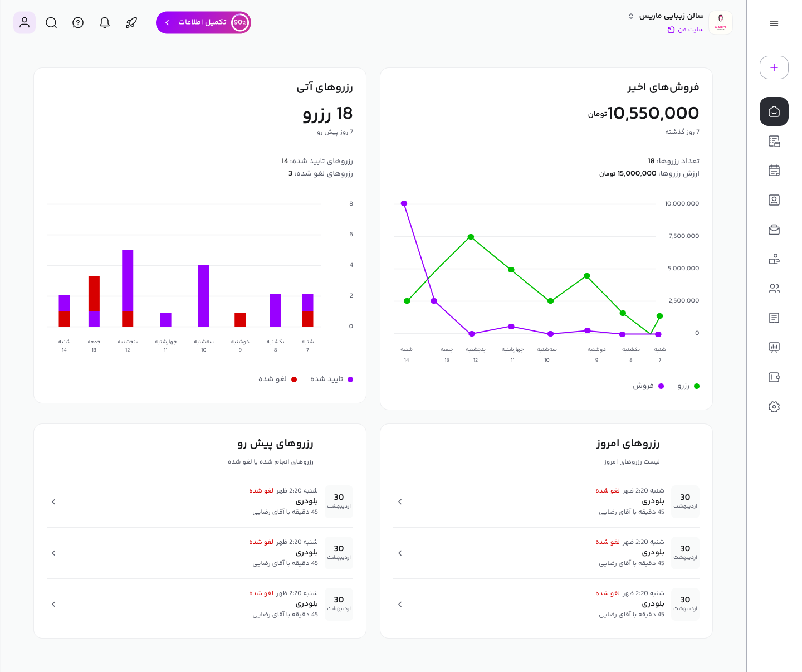Viewport: 802px width, 672px height.
Task: Toggle the green رزرو series in legend
Action: coord(688,386)
